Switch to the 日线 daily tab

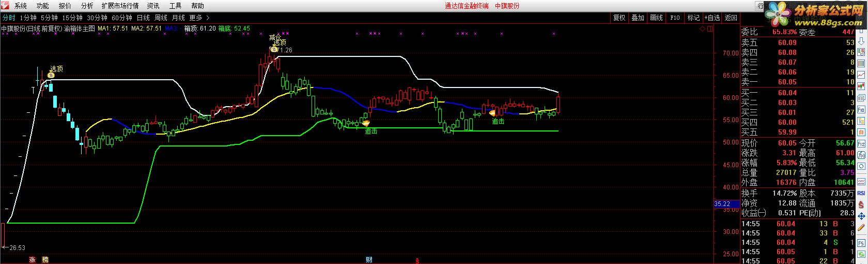point(143,18)
